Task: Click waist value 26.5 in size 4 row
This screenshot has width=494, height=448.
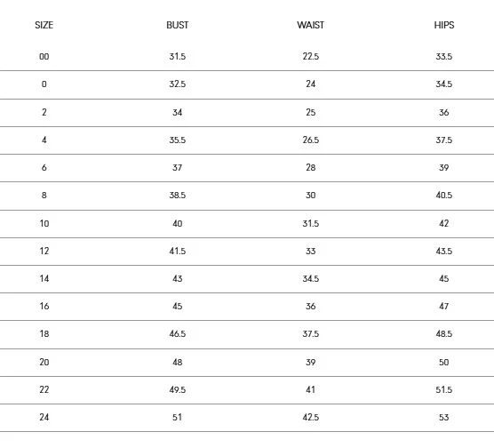Action: click(x=311, y=140)
